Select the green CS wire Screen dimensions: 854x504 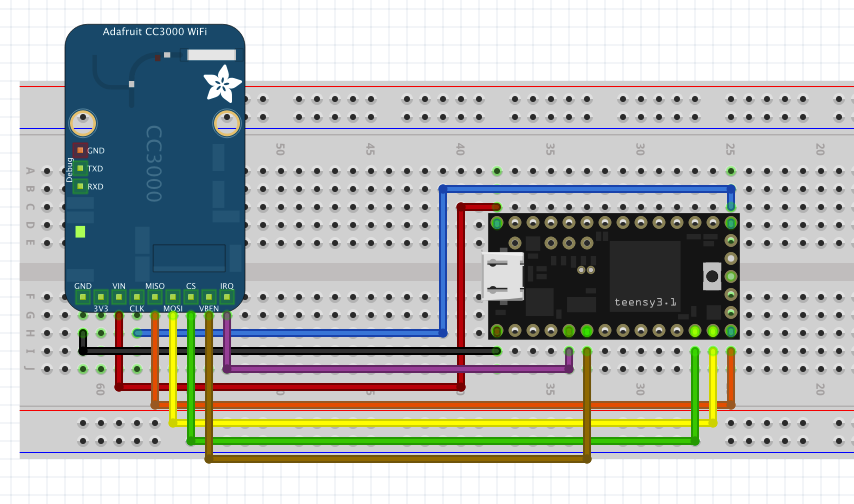442,441
